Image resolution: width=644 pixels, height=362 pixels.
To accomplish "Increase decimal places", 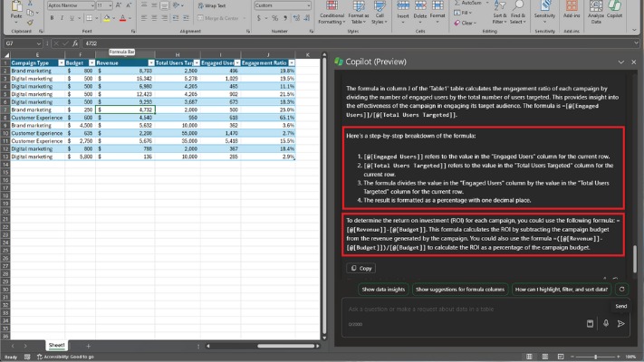I will tap(296, 18).
